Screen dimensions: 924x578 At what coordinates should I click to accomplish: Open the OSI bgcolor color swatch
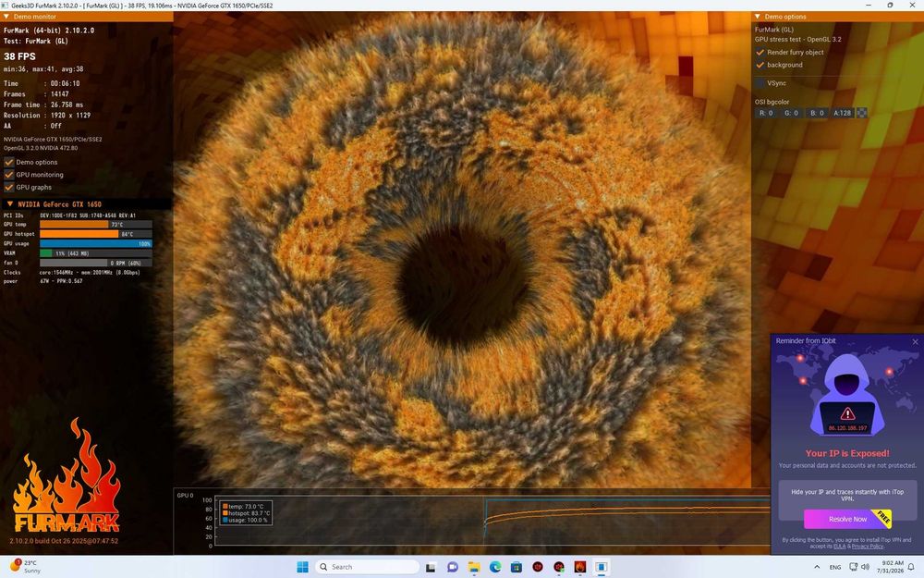pyautogui.click(x=861, y=113)
